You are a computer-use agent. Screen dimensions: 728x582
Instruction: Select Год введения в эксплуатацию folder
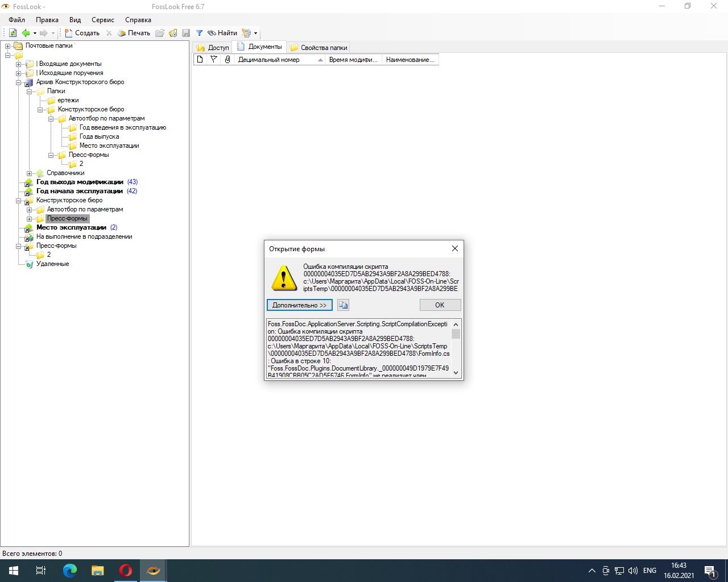(x=123, y=127)
